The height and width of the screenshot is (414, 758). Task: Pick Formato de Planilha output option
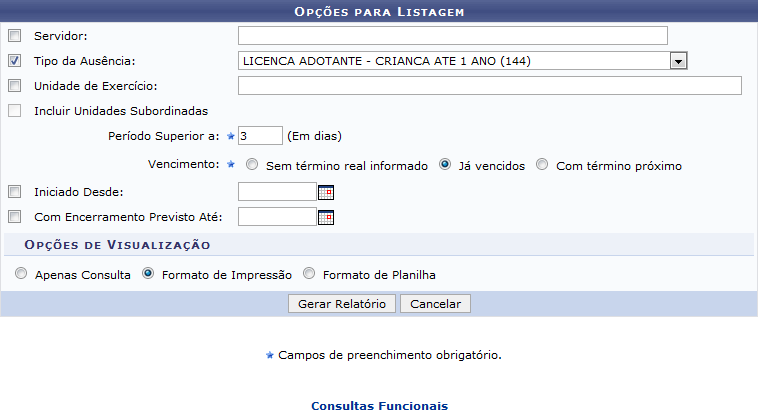click(309, 274)
